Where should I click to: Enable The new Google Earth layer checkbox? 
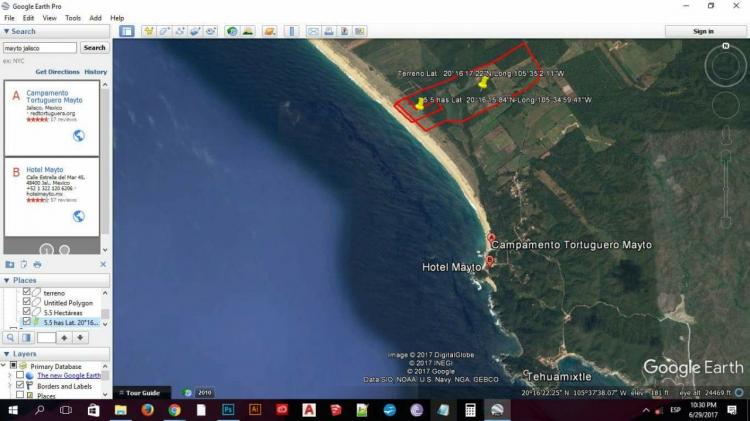point(20,375)
